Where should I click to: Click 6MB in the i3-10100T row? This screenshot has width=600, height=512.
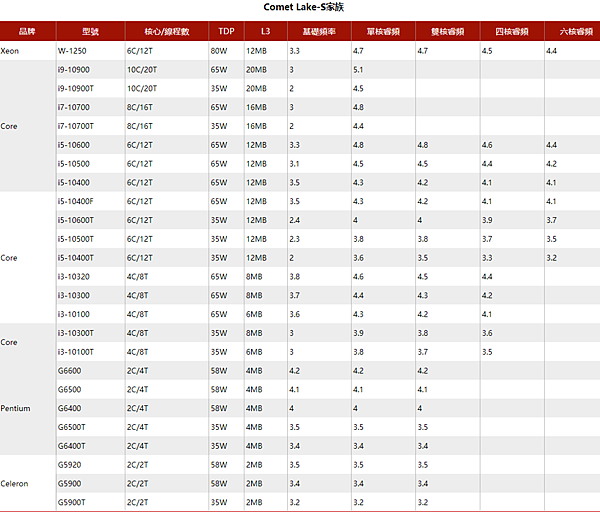[254, 352]
